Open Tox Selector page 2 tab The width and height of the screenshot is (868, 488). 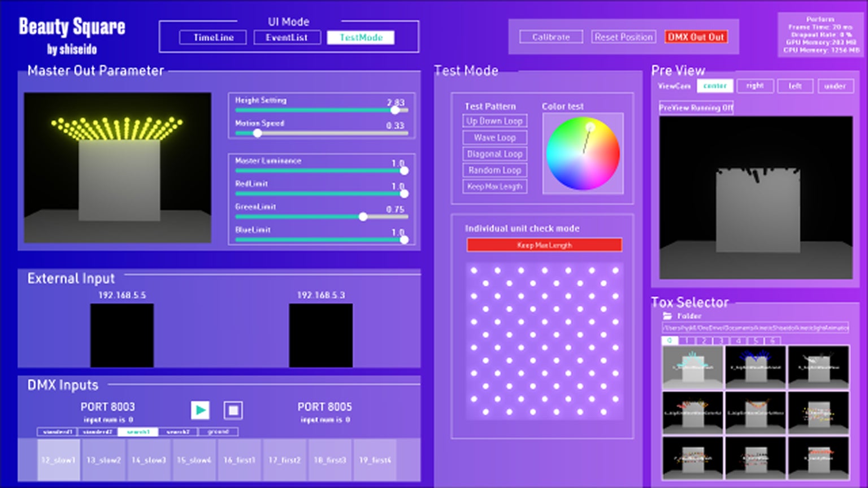pyautogui.click(x=704, y=341)
